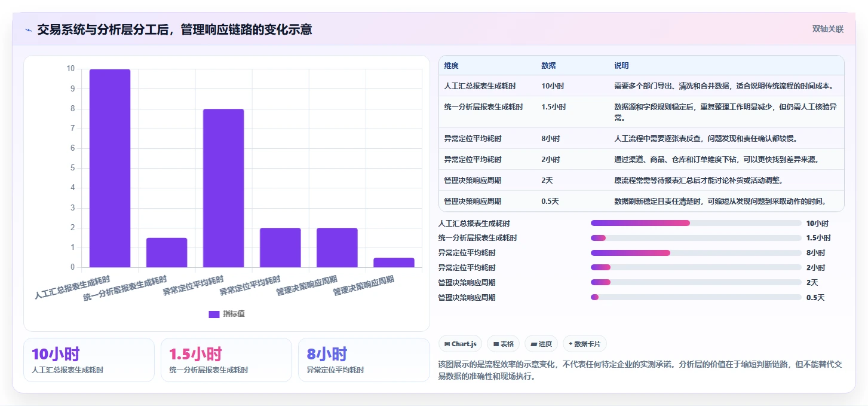
Task: Open the 进度 chip
Action: pos(541,344)
